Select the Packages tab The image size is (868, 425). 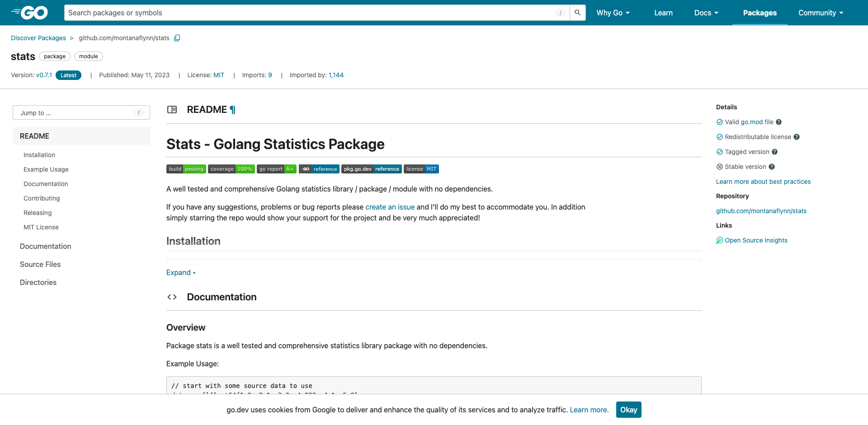click(759, 13)
